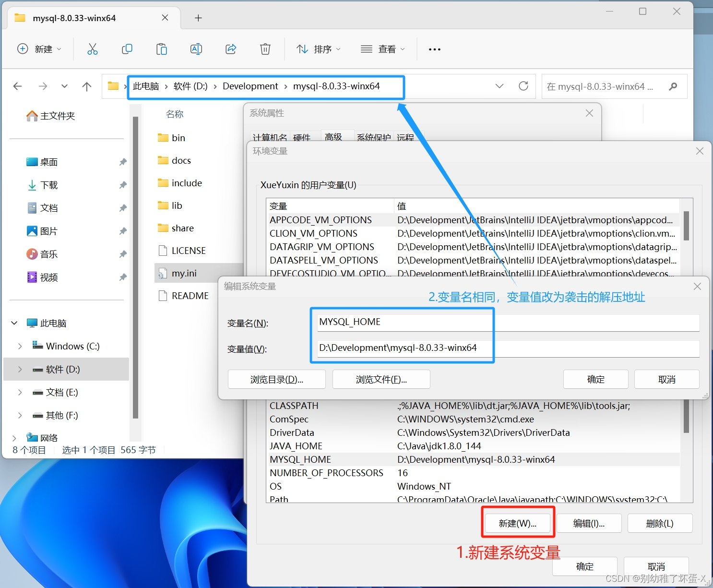Collapse the 此电脑 tree node
The image size is (713, 588).
[14, 323]
